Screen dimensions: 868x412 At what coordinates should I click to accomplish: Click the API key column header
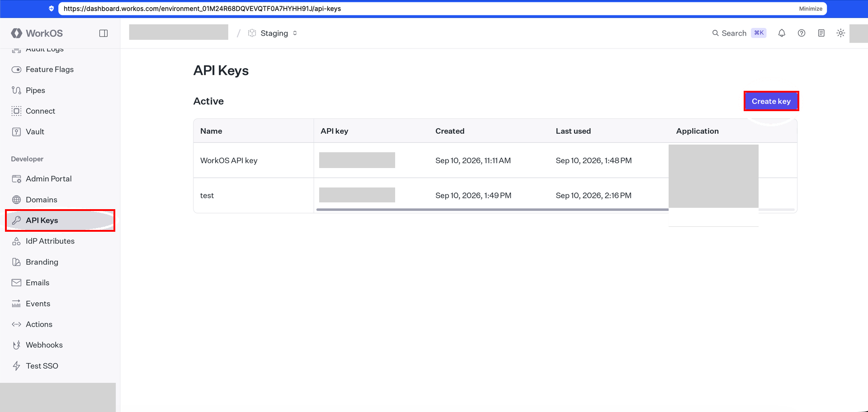335,131
